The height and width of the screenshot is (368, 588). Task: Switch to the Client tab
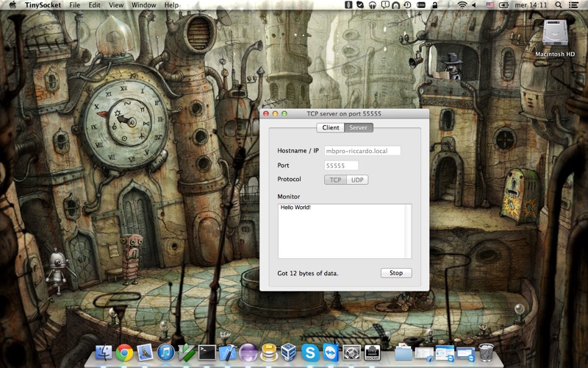click(x=330, y=127)
